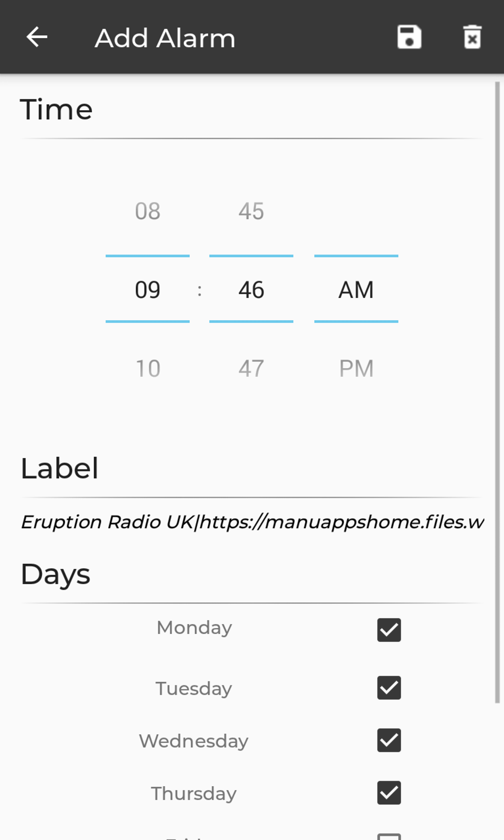Tap the selected AM period

(x=356, y=290)
